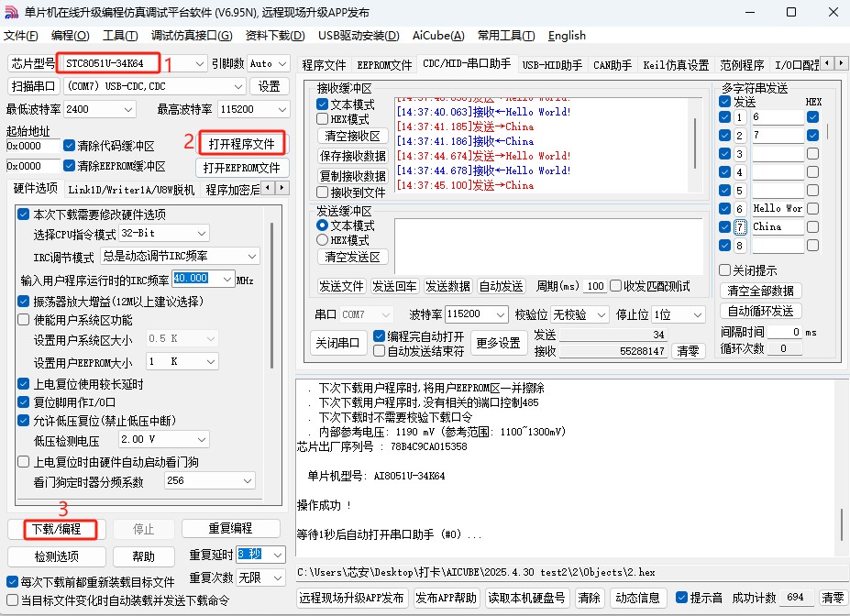Open the 文件(F) menu
The height and width of the screenshot is (616, 850).
click(x=20, y=36)
